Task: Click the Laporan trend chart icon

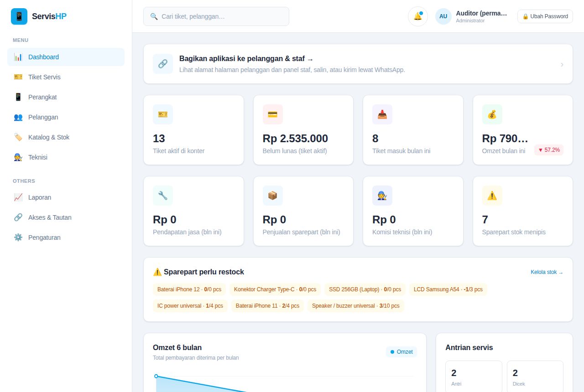Action: [x=18, y=197]
